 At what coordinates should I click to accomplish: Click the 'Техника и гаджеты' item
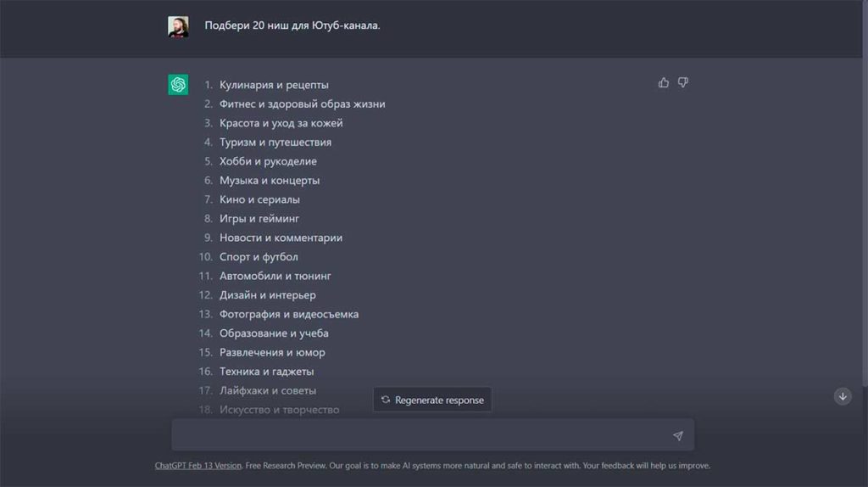tap(267, 372)
